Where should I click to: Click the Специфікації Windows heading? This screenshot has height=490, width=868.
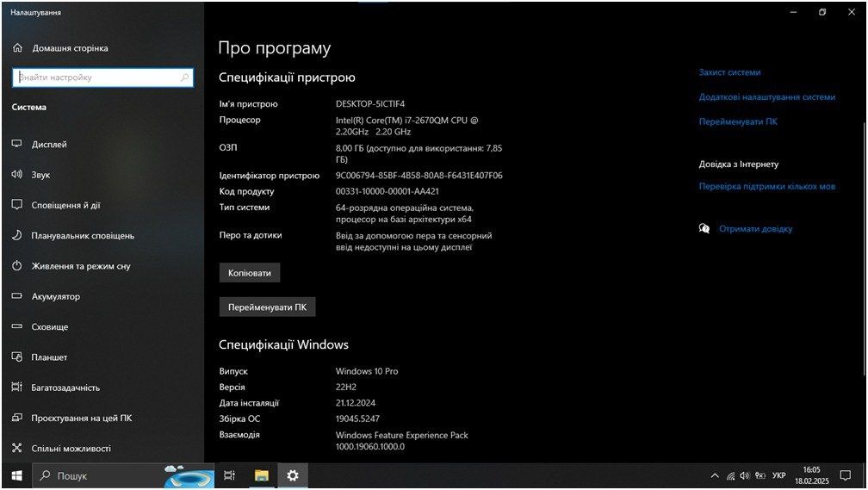coord(283,345)
